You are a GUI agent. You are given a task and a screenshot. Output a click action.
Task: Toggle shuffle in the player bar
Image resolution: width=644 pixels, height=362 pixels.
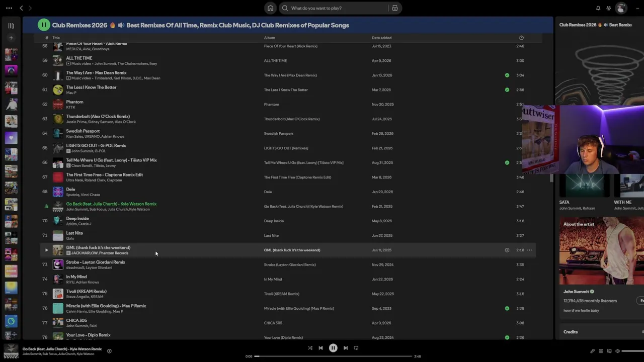point(310,348)
